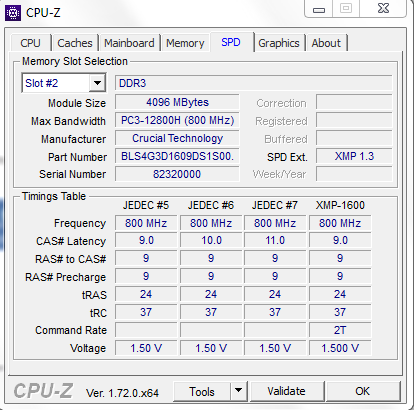Click JEDEC #5 tRAS value 24
Image resolution: width=414 pixels, height=410 pixels.
coord(146,295)
